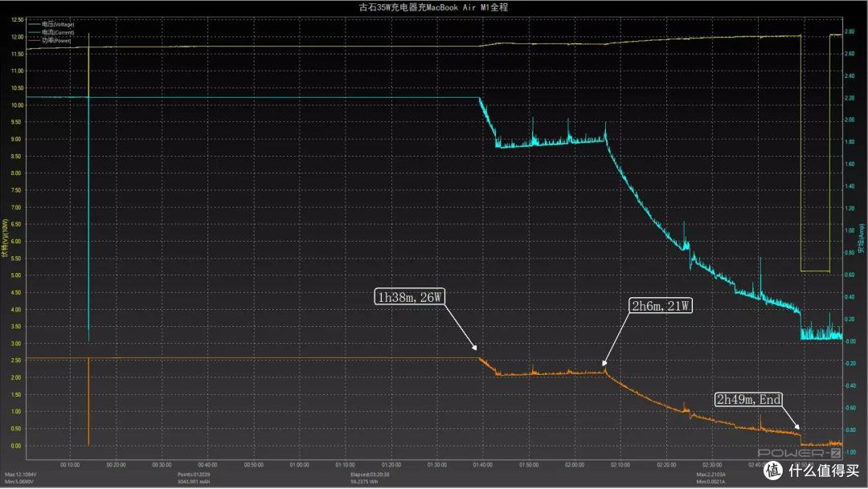The image size is (868, 489).
Task: Click the 电压(Voltage) legend entry
Action: pyautogui.click(x=51, y=24)
